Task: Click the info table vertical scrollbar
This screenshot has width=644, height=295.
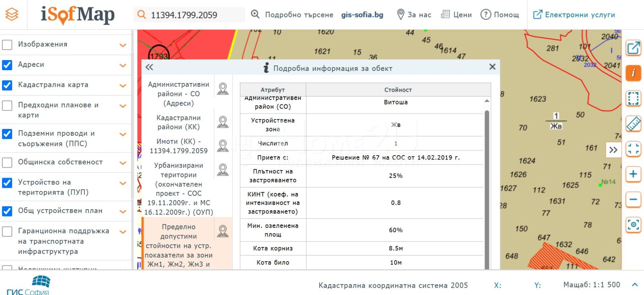Action: (x=487, y=181)
